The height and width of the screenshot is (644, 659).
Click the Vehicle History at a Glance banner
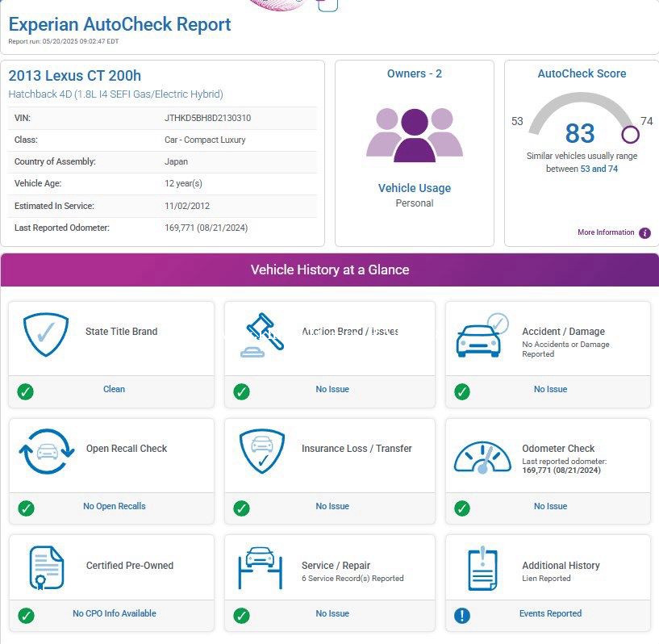330,270
